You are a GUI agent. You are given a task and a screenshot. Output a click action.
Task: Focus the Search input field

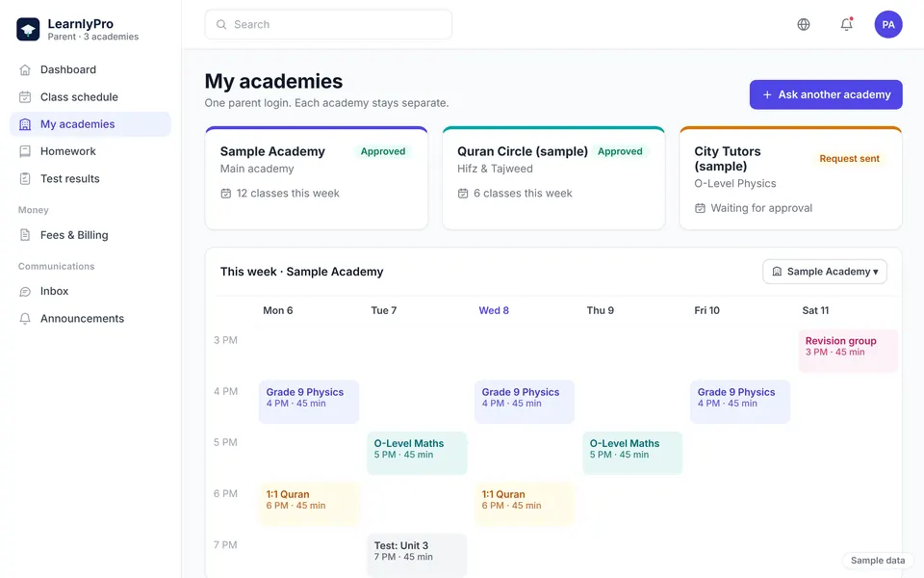click(x=328, y=24)
